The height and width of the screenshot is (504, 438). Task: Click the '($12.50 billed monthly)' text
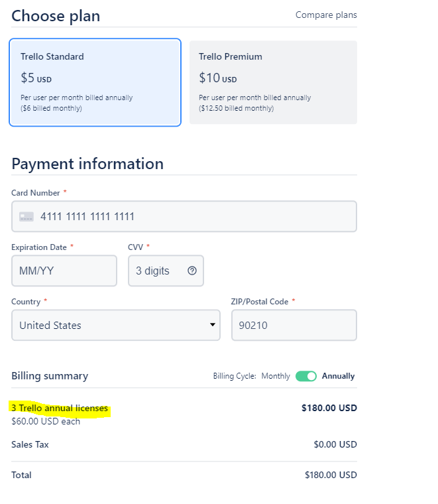coord(237,108)
